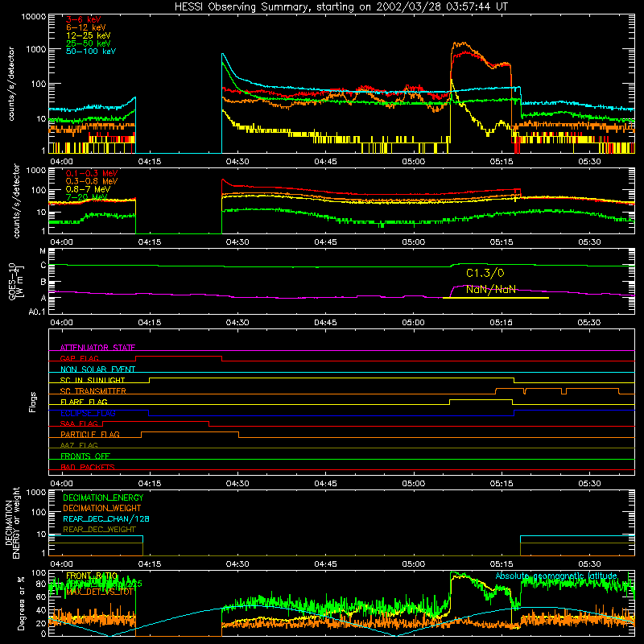Select the vertical Flags axis title

[x=33, y=402]
